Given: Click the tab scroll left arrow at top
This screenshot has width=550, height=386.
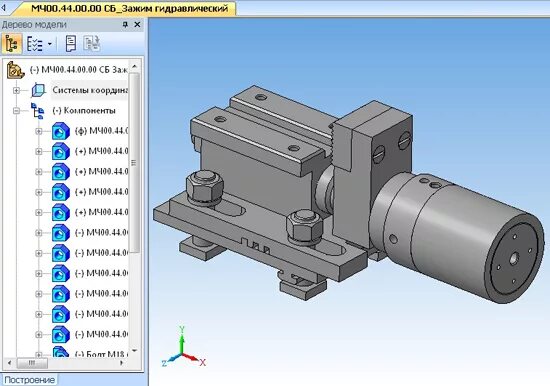Looking at the screenshot, I should pyautogui.click(x=4, y=8).
